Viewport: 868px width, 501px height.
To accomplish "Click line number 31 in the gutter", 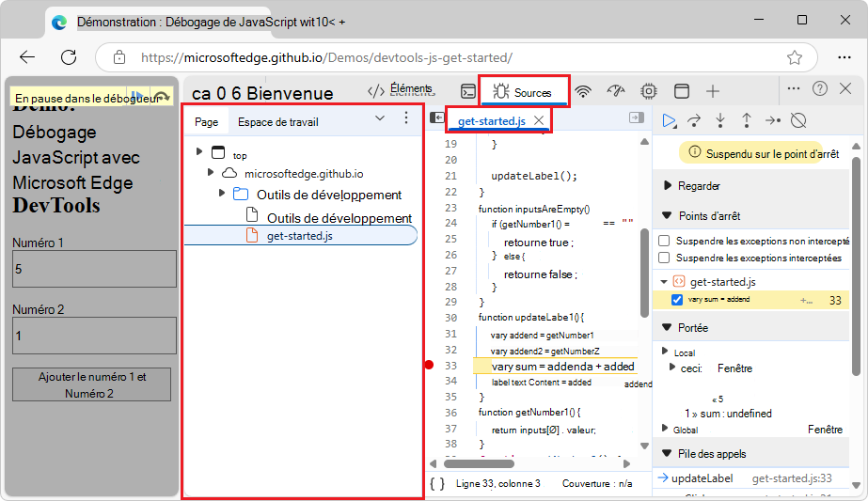I will [450, 334].
